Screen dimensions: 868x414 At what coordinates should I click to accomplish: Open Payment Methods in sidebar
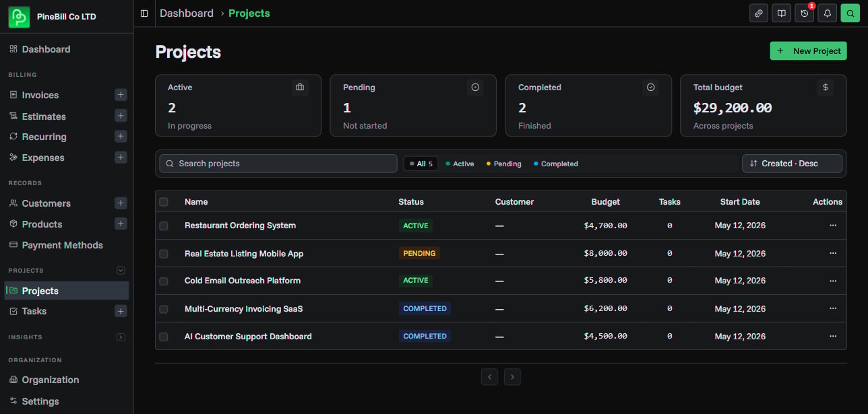pos(62,245)
